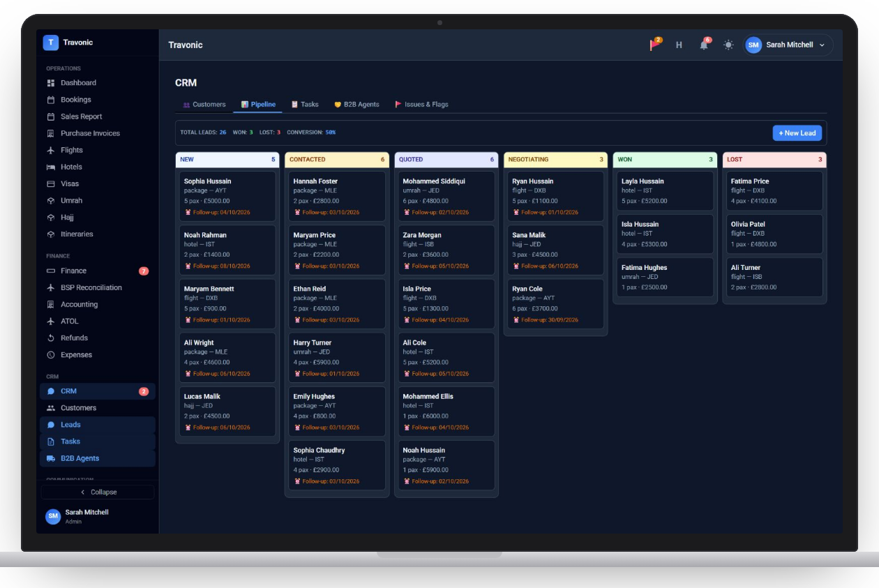Click the CONTACTED column header

[337, 160]
